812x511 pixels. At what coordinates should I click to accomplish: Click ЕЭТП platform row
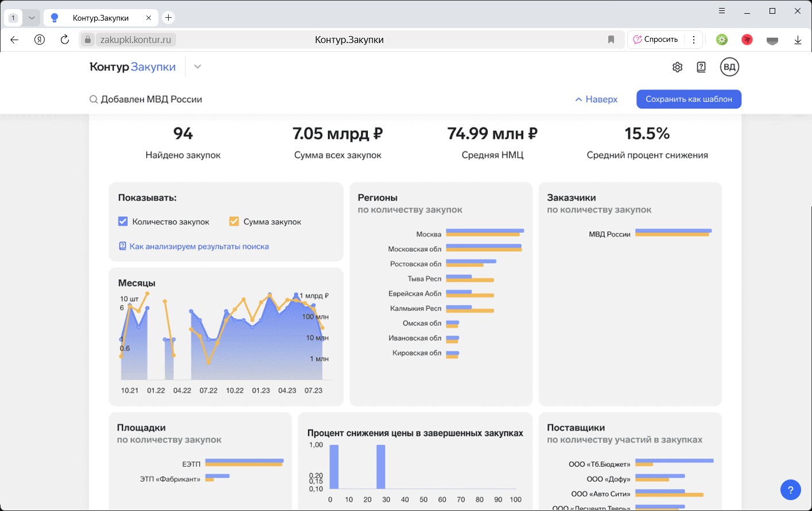[x=233, y=462]
